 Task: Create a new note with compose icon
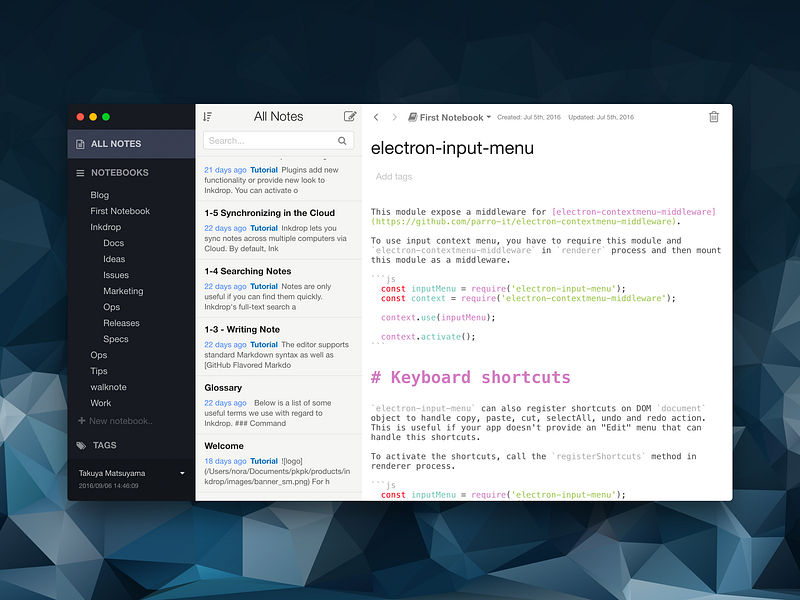(349, 116)
